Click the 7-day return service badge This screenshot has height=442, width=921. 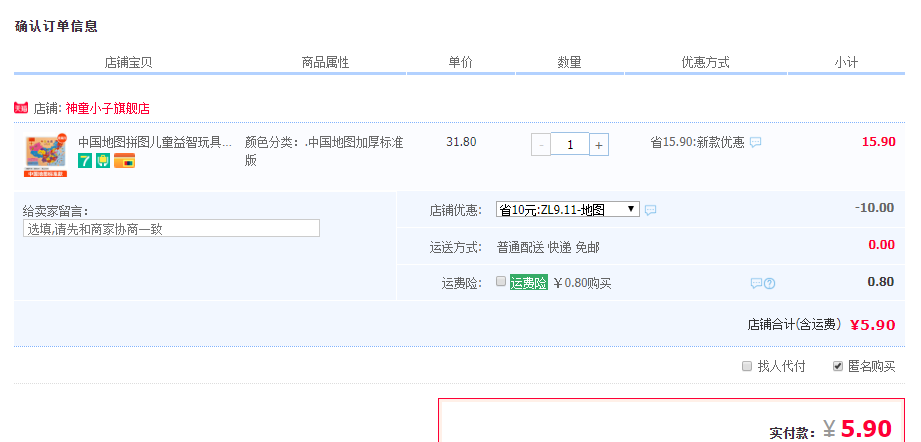click(85, 160)
